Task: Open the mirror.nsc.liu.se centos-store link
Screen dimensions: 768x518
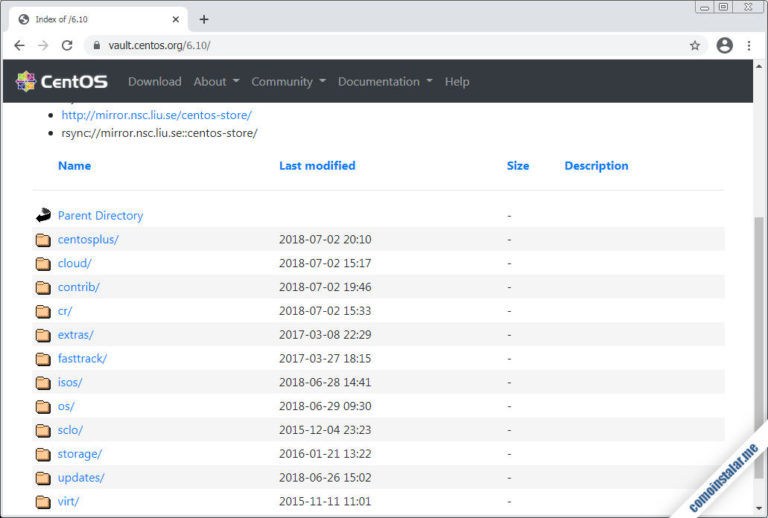Action: 156,115
